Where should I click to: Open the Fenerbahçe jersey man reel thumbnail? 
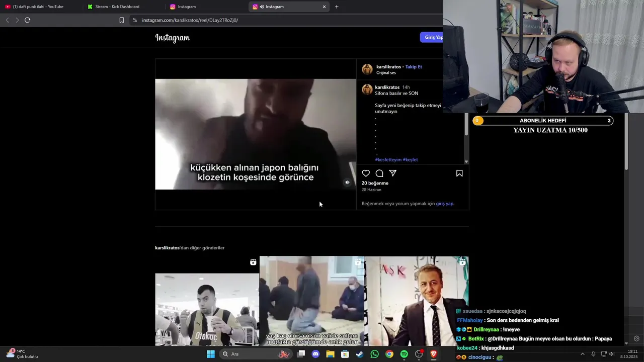coord(207,301)
